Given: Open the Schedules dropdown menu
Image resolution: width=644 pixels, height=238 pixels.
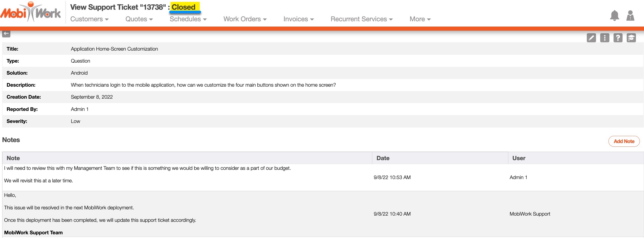Looking at the screenshot, I should pyautogui.click(x=188, y=19).
